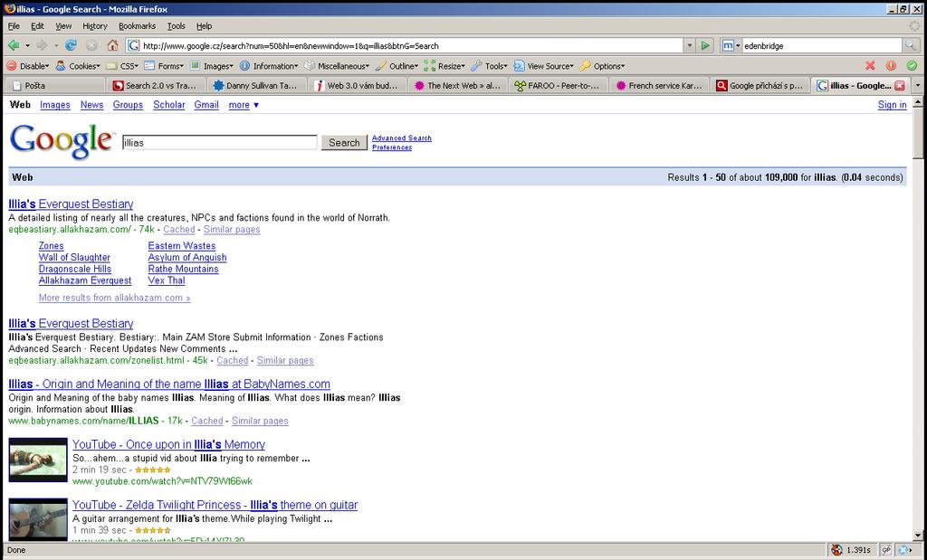Expand the 'more' Google services dropdown
This screenshot has height=560, width=927.
[x=244, y=105]
